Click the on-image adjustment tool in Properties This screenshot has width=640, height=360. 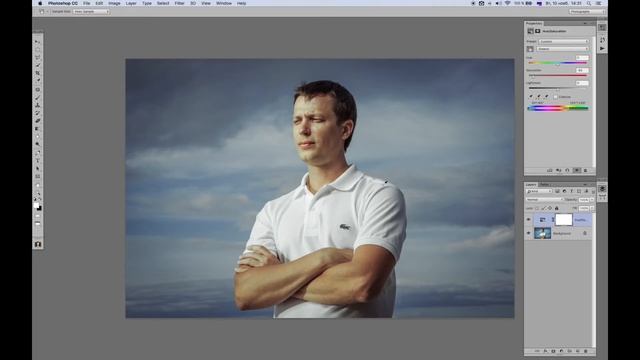click(x=530, y=49)
